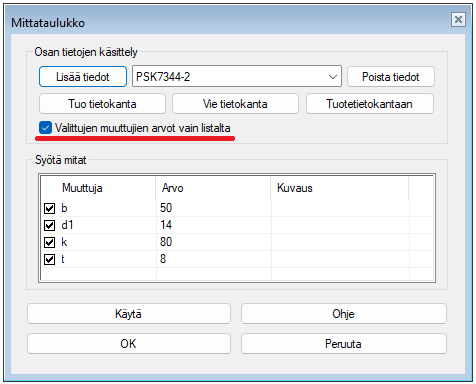Open help with the Ohje button
Viewport: 476px width, 384px height.
[344, 313]
